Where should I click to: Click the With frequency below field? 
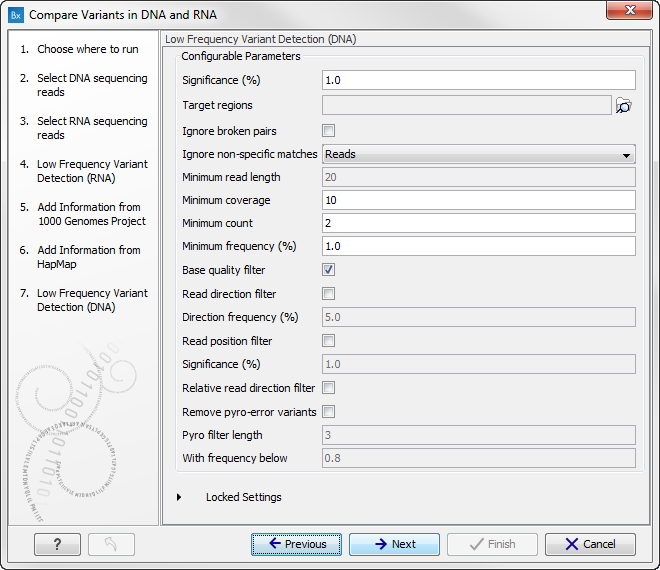coord(479,458)
